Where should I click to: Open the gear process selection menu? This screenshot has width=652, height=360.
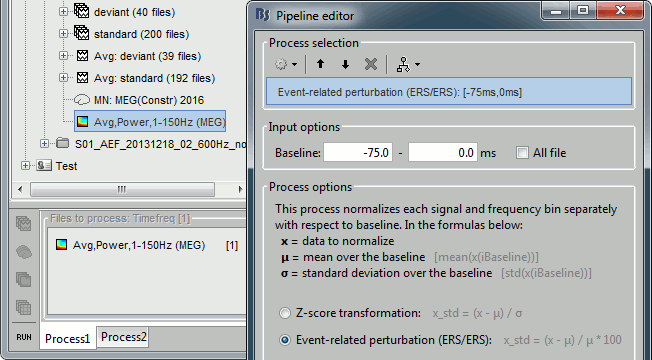tap(286, 64)
